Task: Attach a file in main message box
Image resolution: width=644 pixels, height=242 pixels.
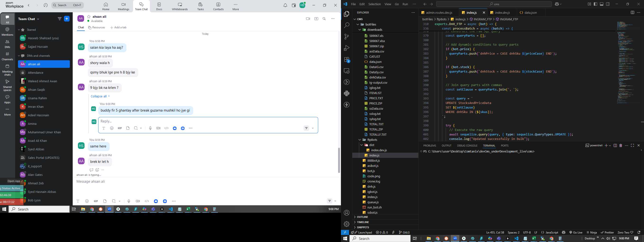Action: pos(105,201)
